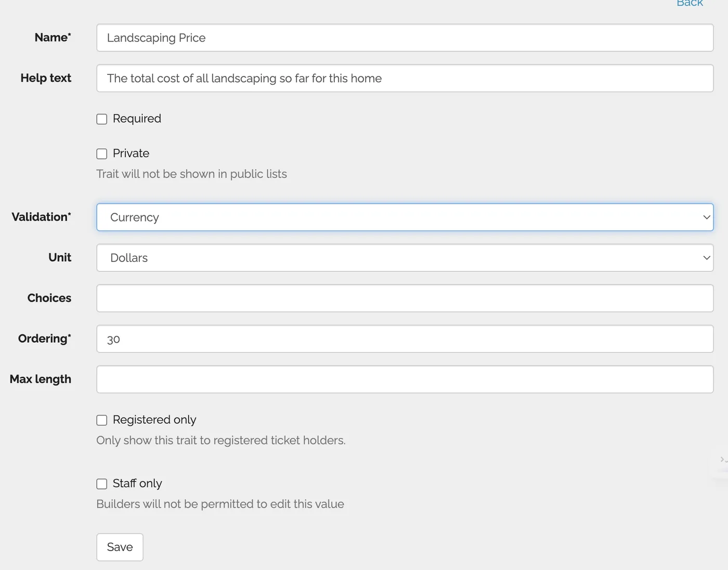The height and width of the screenshot is (570, 728).
Task: Click the Choices field label
Action: point(49,298)
